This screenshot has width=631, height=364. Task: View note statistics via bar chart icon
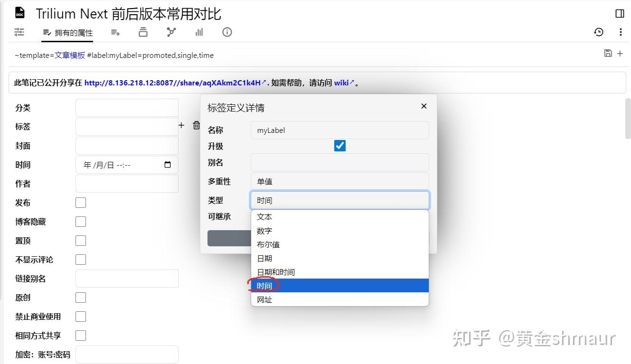[x=199, y=32]
